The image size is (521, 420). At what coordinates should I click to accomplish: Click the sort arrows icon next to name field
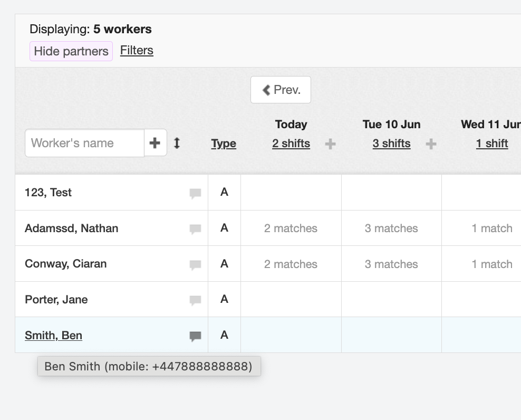[177, 143]
